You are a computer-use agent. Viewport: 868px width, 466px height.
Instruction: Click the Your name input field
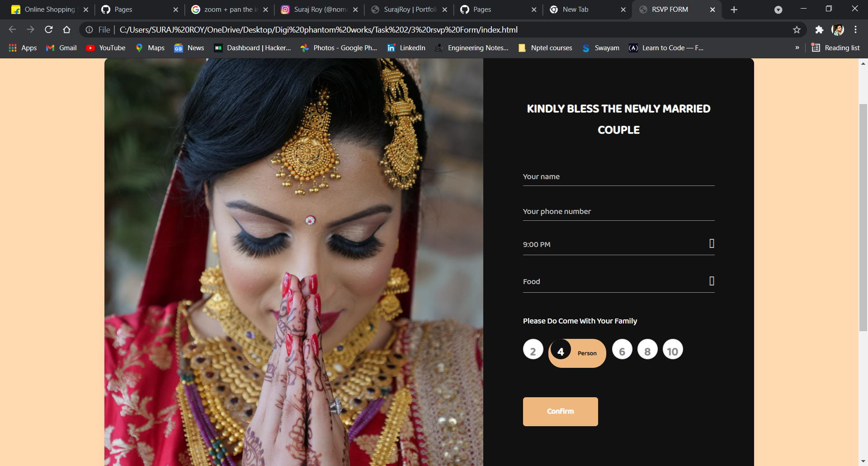pos(618,177)
